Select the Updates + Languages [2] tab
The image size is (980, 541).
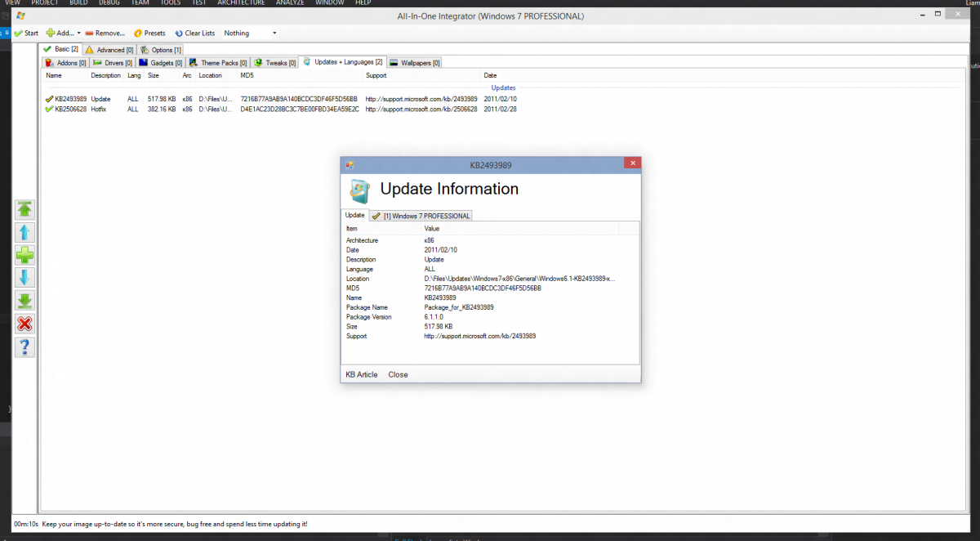[342, 61]
